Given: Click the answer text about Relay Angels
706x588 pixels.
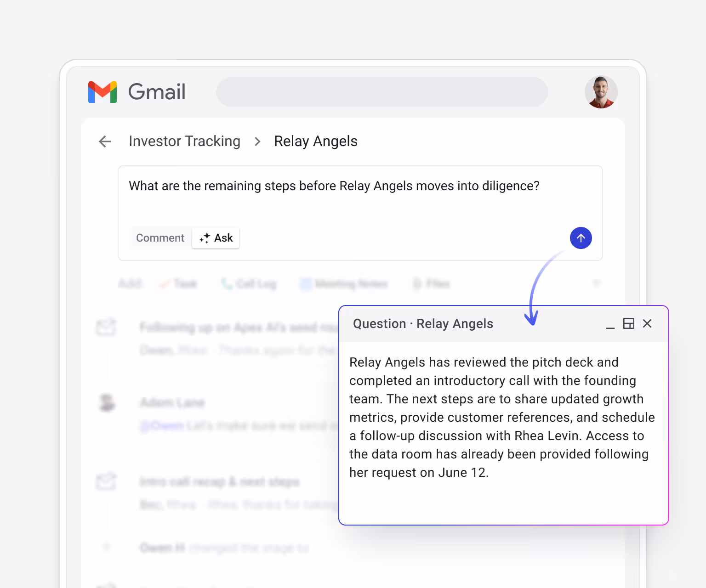Looking at the screenshot, I should click(x=502, y=417).
